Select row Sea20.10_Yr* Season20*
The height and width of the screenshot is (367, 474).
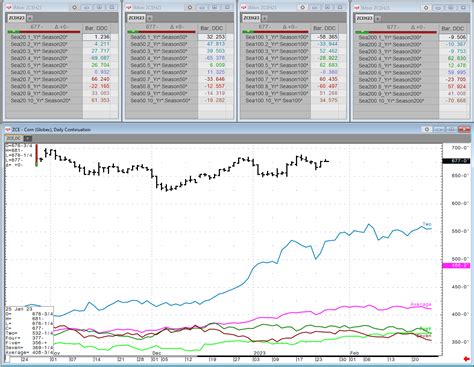click(44, 100)
